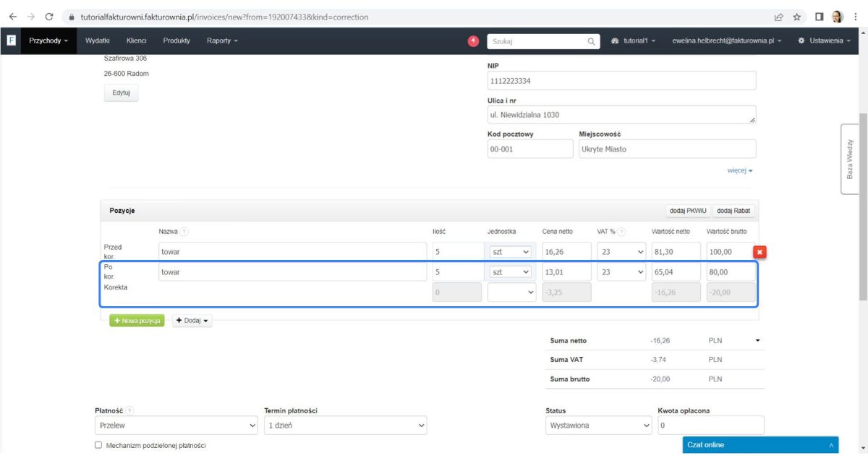This screenshot has width=868, height=456.
Task: Enable Mechanizm podzielonej płatności checkbox
Action: coord(98,445)
